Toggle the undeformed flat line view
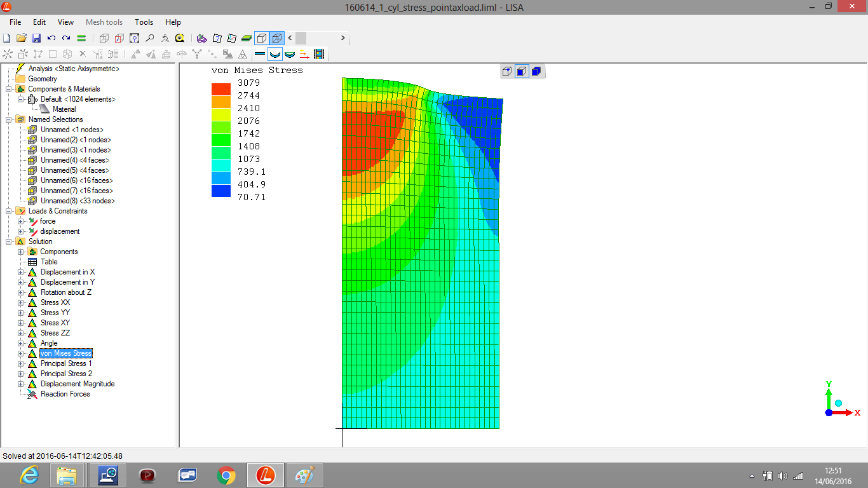 pos(260,54)
